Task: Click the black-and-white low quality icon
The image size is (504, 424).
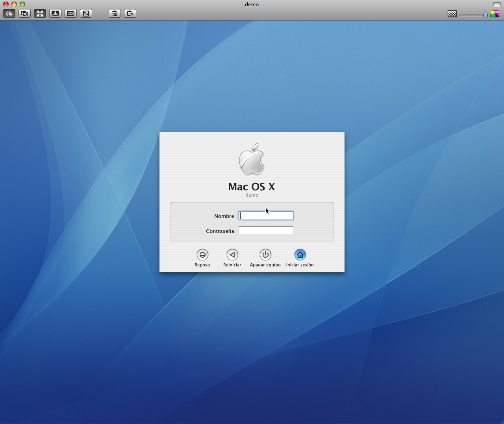Action: pos(452,14)
